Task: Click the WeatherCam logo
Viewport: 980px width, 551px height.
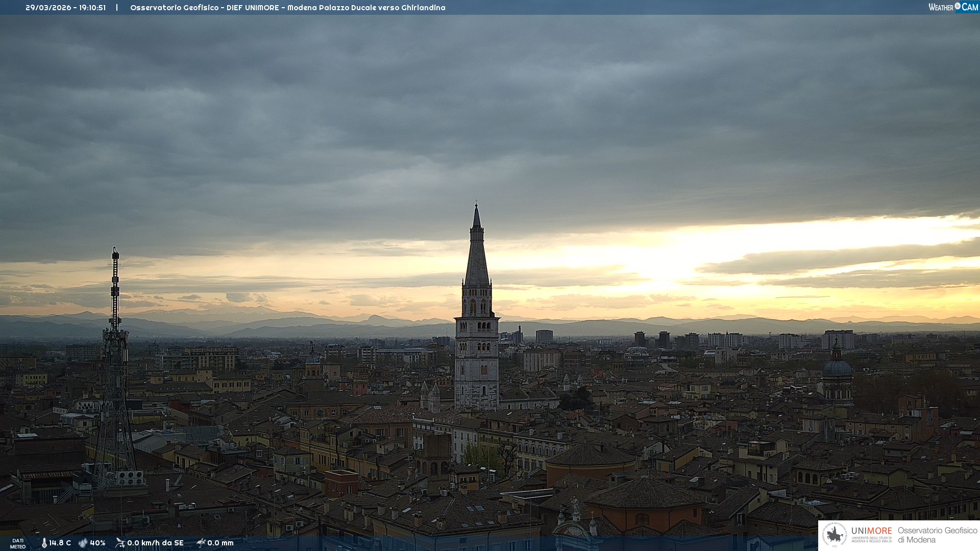Action: point(953,7)
